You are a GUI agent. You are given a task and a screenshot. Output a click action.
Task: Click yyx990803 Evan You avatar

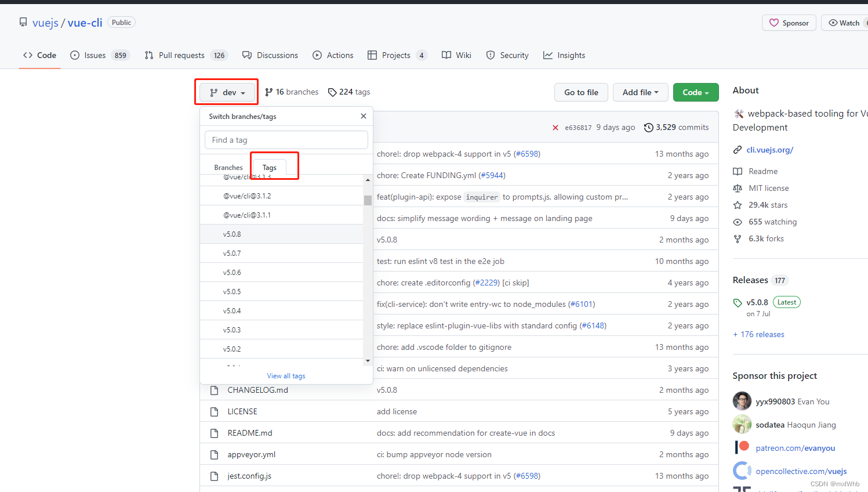742,401
